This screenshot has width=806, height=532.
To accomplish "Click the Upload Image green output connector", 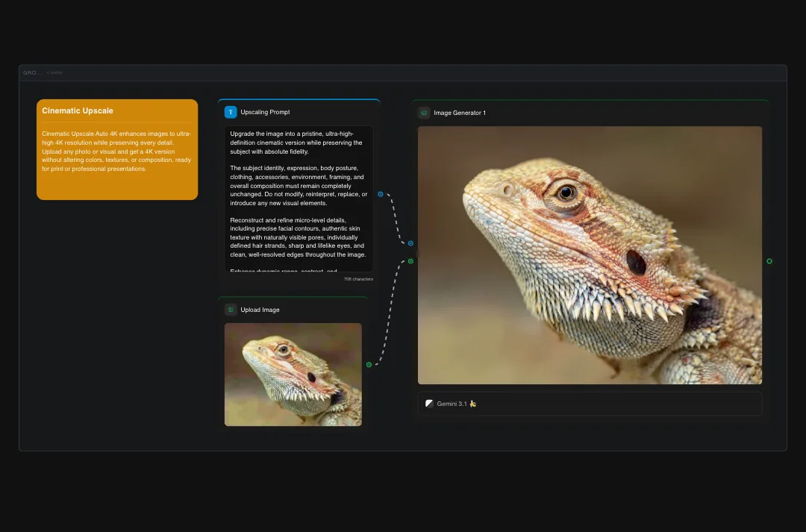I will coord(369,365).
